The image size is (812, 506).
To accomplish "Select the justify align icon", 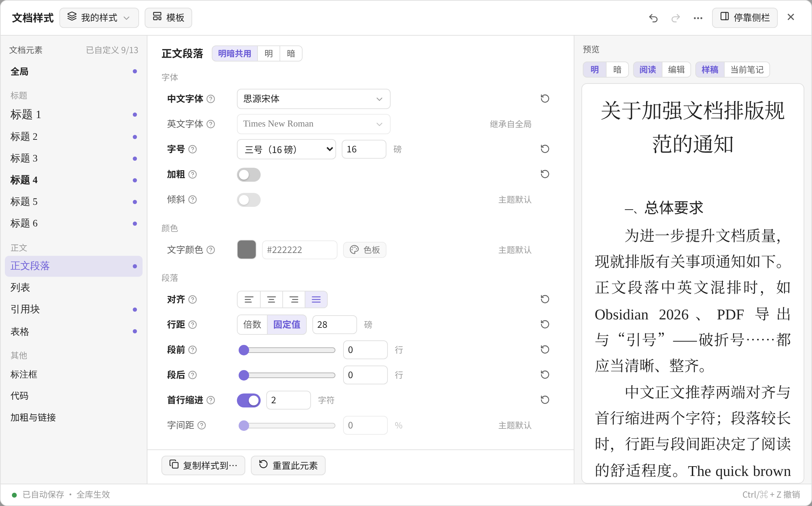I will [x=316, y=299].
